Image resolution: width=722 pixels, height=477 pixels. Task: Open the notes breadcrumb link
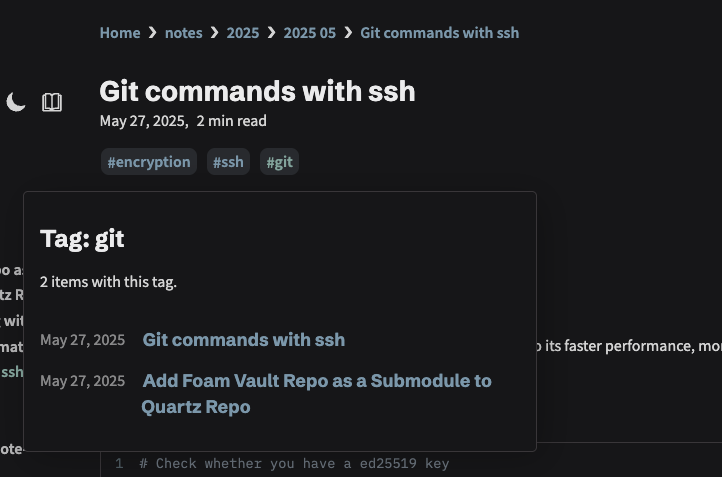point(184,33)
